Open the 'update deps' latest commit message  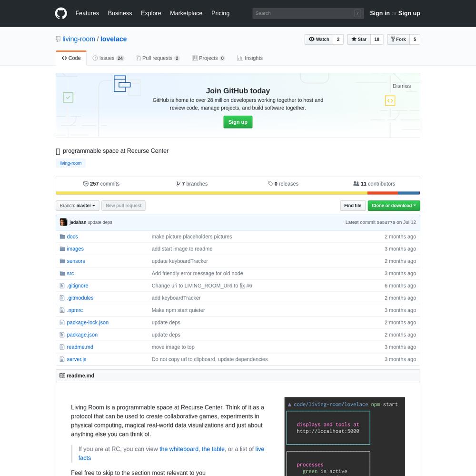tap(100, 222)
